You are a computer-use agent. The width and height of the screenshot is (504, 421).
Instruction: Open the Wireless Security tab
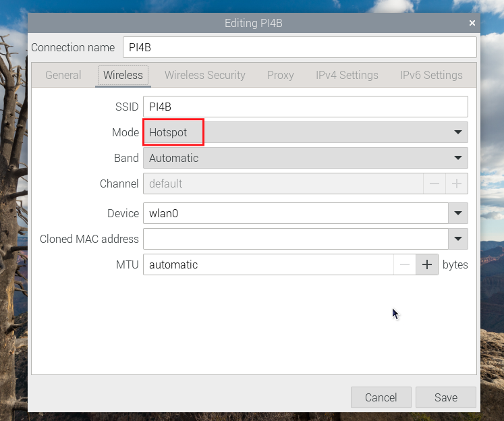205,75
